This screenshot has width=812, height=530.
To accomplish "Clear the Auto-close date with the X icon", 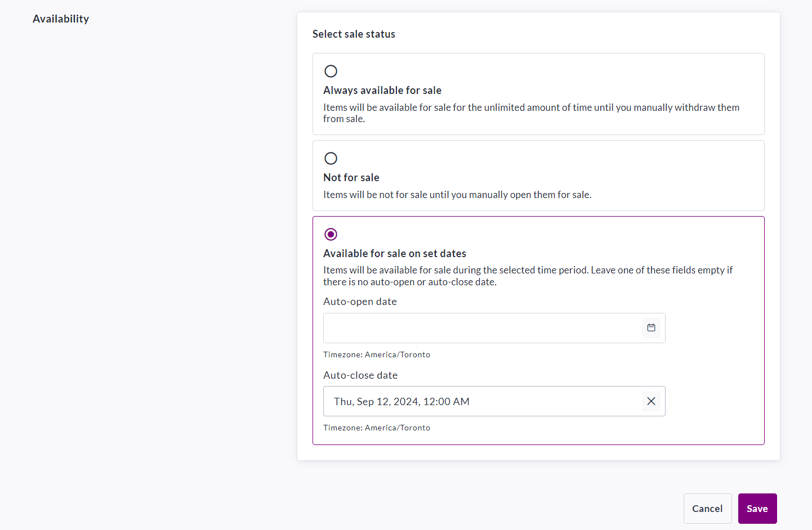I will [651, 401].
